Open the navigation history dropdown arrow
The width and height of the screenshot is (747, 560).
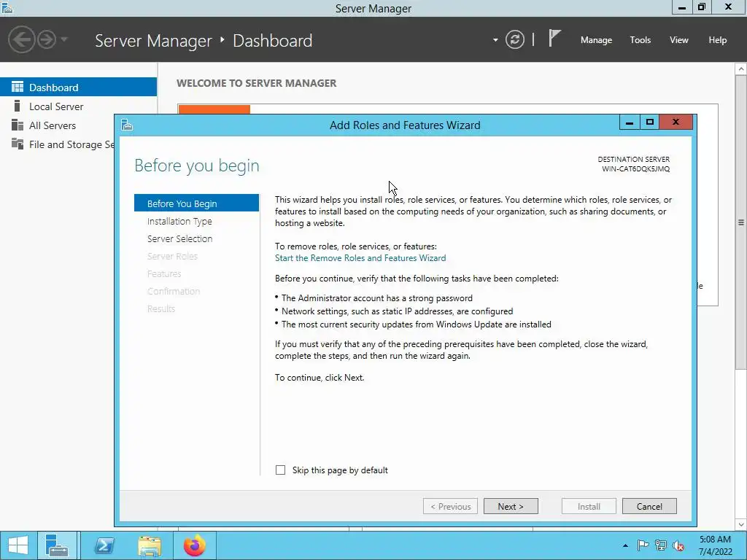coord(64,39)
